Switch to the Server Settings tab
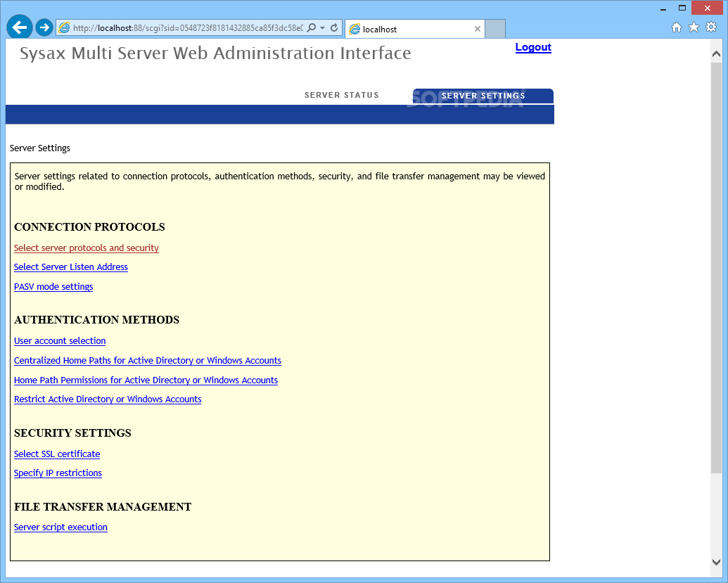The height and width of the screenshot is (583, 728). pos(483,96)
